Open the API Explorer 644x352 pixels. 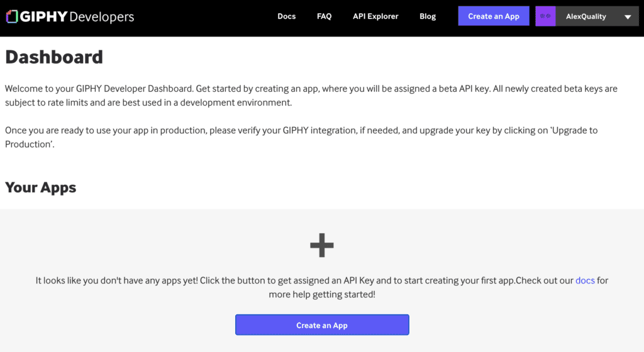pos(375,16)
